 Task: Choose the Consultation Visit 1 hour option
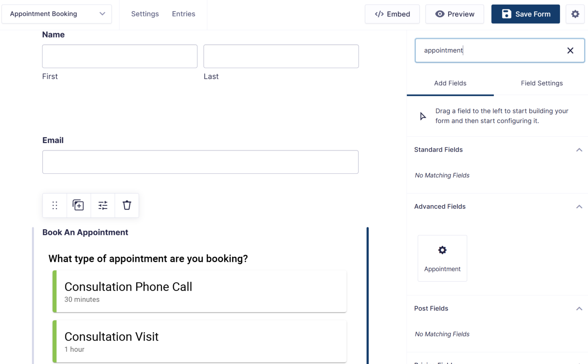(x=199, y=341)
